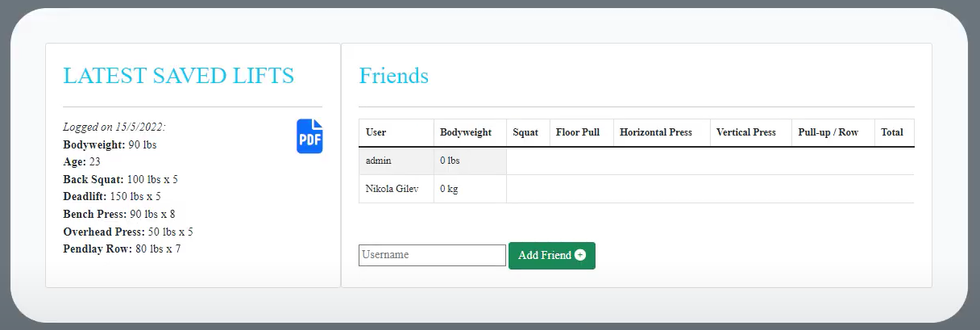This screenshot has width=980, height=330.
Task: Click the 0 lbs bodyweight cell
Action: click(470, 161)
